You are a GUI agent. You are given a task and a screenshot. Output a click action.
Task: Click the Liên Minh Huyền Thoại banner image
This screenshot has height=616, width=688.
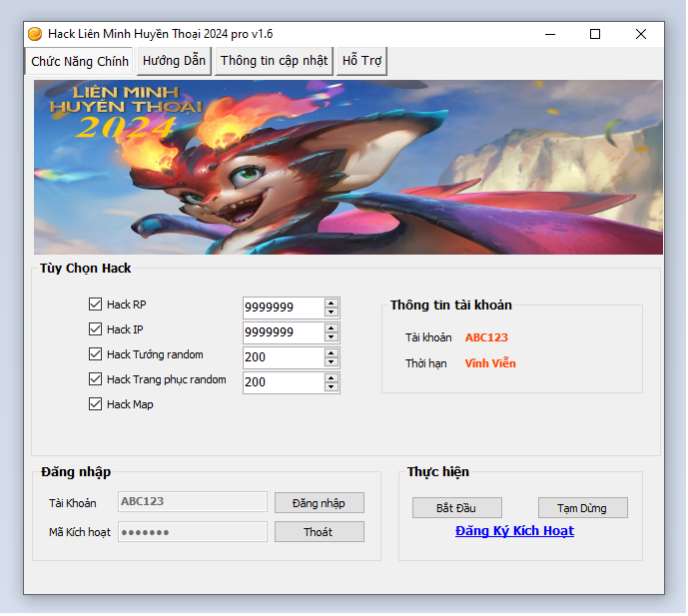point(348,167)
